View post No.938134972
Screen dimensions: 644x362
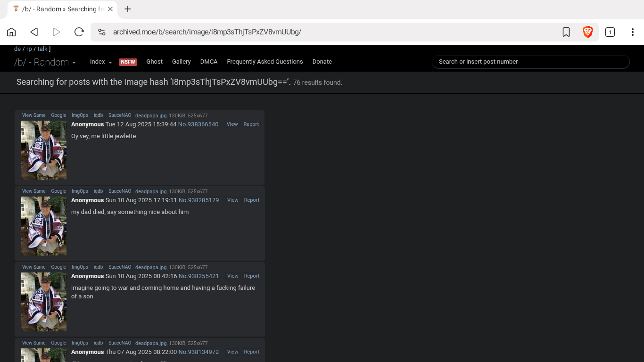232,352
